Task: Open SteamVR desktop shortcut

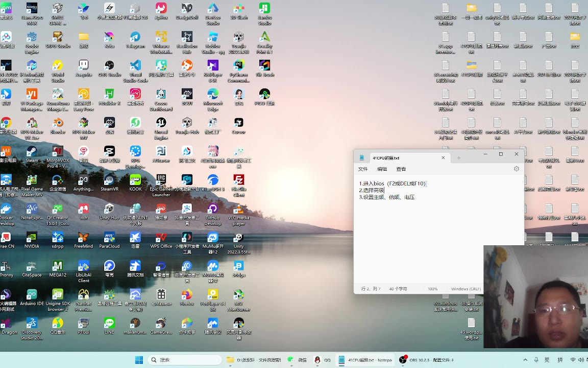Action: pos(109,183)
